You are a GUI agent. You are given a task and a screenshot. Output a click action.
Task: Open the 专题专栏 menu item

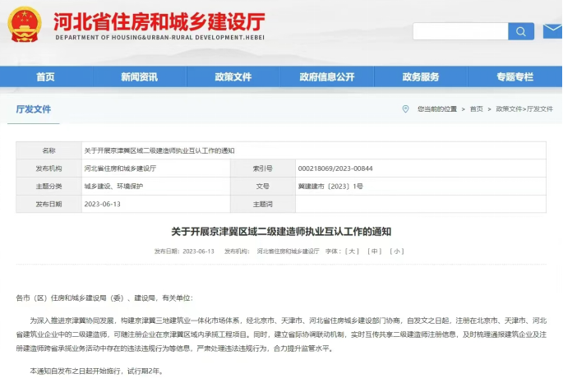[x=515, y=76]
